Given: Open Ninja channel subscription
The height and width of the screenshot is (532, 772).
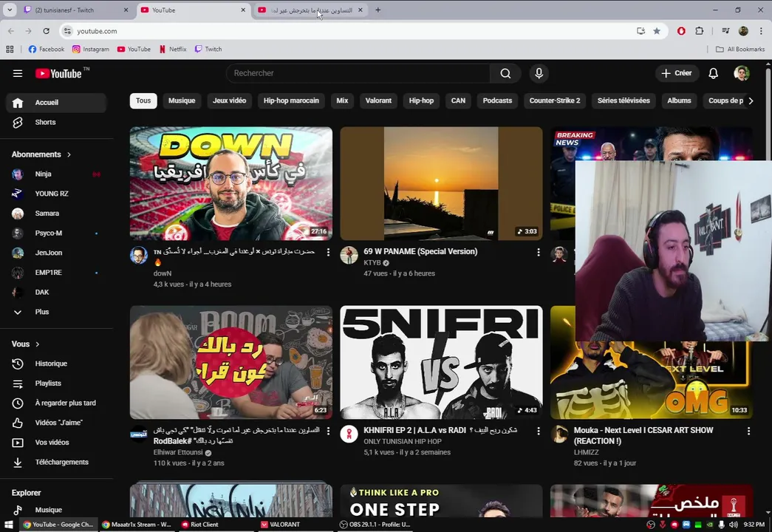Looking at the screenshot, I should click(x=57, y=174).
